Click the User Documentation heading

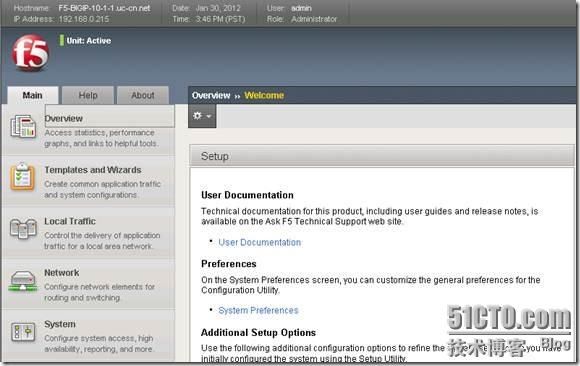(247, 195)
